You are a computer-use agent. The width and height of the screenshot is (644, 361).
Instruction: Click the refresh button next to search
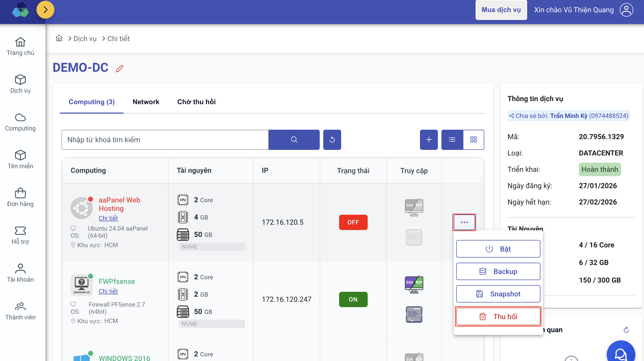332,140
